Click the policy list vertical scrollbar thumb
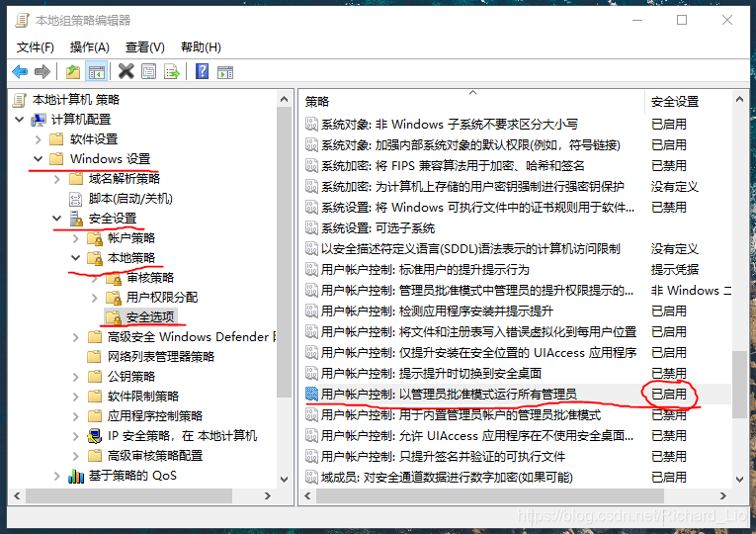Image resolution: width=756 pixels, height=534 pixels. (739, 385)
